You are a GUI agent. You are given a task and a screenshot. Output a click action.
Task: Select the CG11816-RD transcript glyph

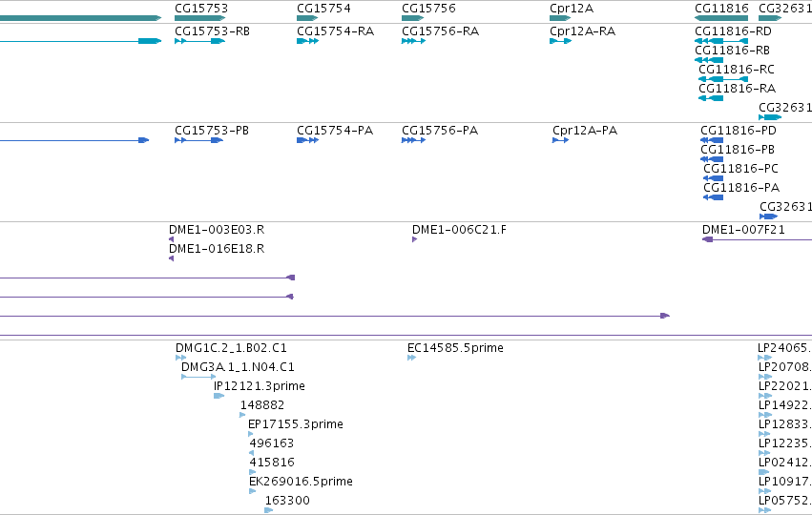[x=721, y=41]
